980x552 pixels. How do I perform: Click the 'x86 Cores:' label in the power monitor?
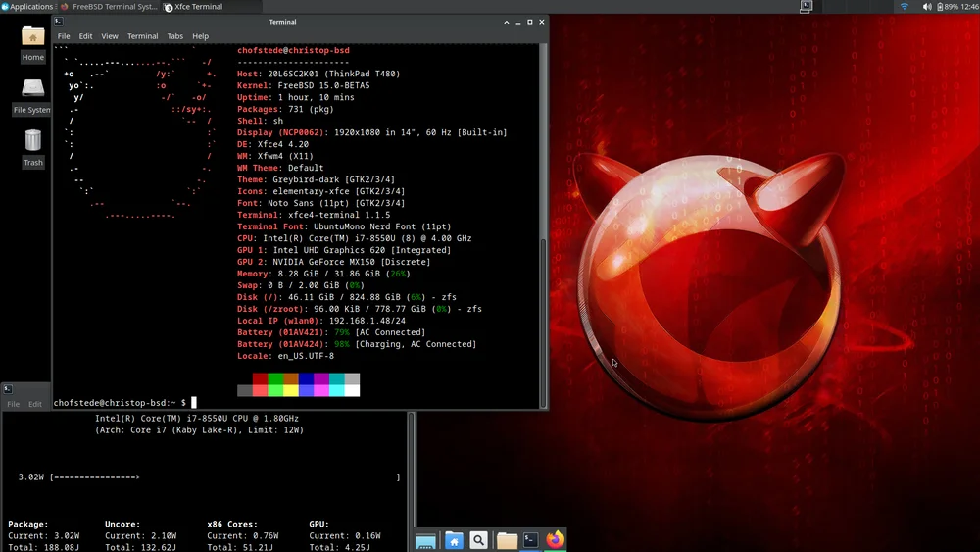[232, 525]
